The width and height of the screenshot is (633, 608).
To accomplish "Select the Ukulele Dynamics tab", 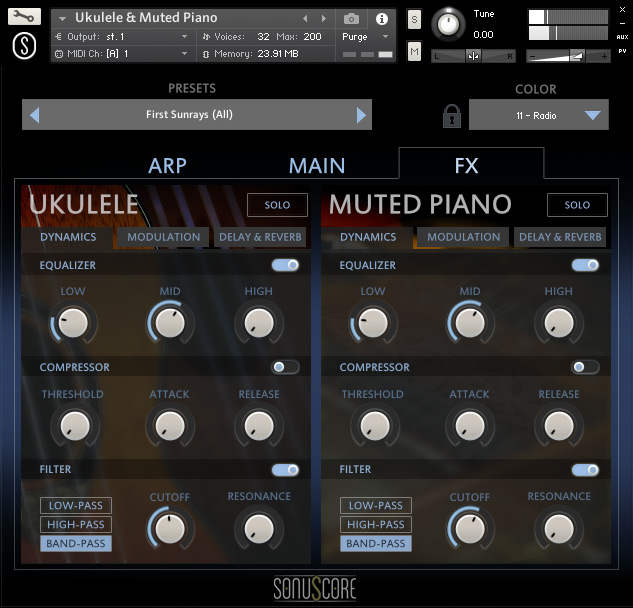I will [68, 237].
